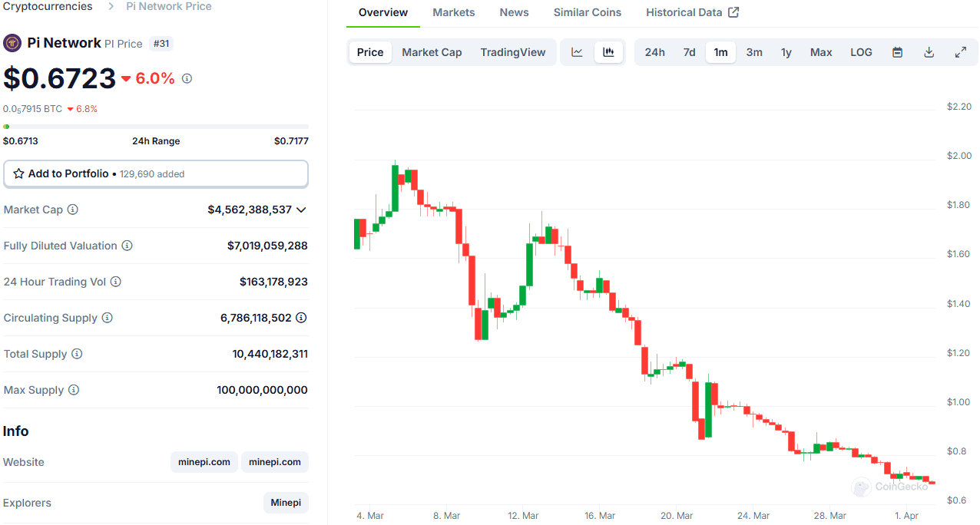Image resolution: width=980 pixels, height=525 pixels.
Task: Select the 7d time range
Action: coord(689,52)
